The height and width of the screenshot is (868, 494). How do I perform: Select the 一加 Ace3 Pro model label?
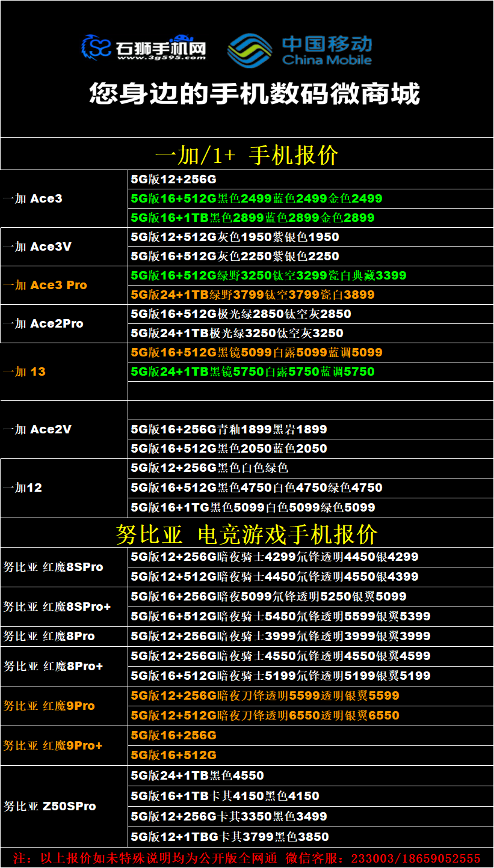[x=45, y=285]
